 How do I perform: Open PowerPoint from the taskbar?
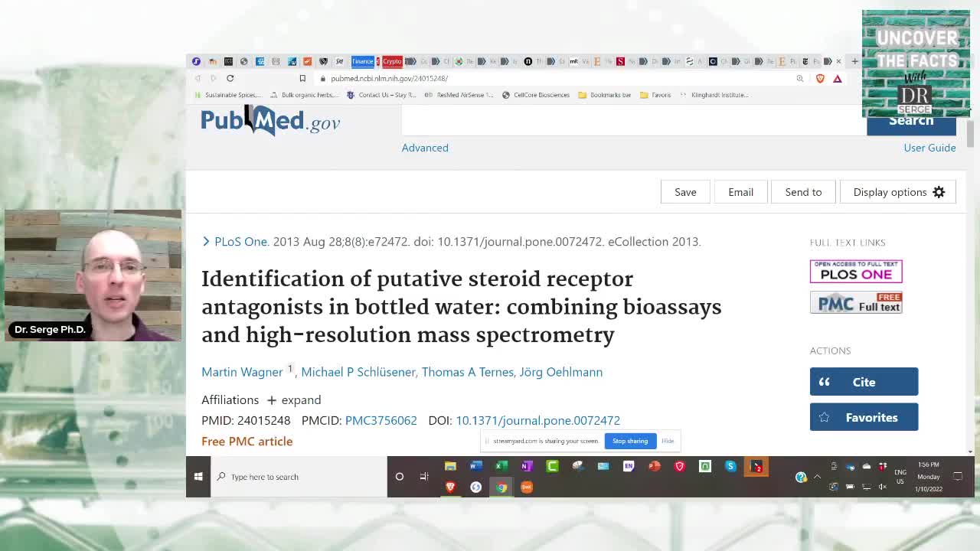pos(654,466)
